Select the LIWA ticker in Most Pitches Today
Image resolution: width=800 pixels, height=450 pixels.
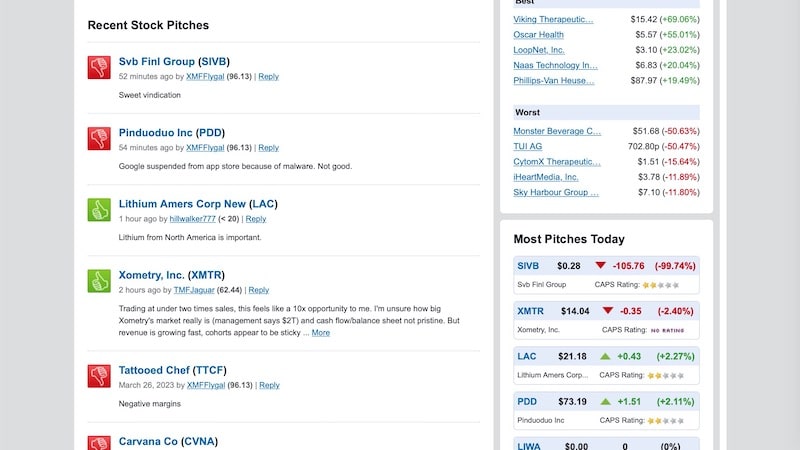[x=529, y=446]
